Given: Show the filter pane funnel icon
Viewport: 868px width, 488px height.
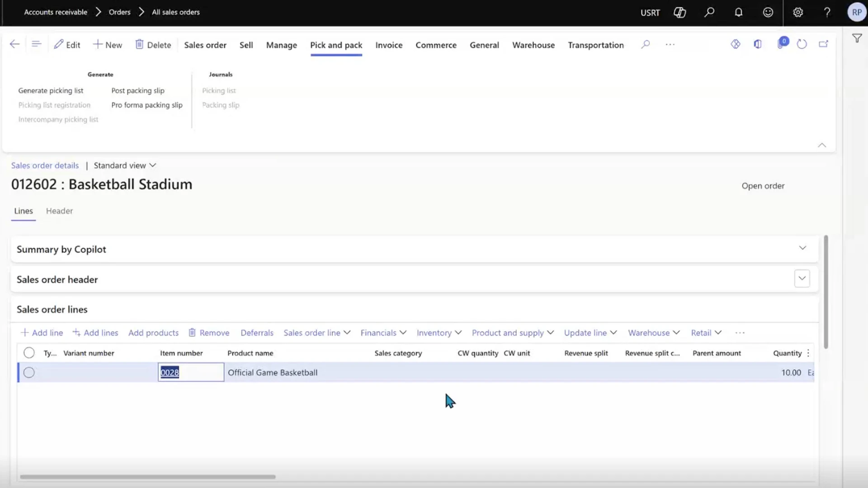Looking at the screenshot, I should 857,38.
